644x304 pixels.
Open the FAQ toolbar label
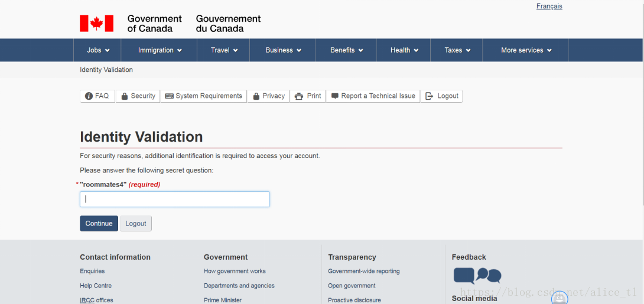click(x=102, y=96)
